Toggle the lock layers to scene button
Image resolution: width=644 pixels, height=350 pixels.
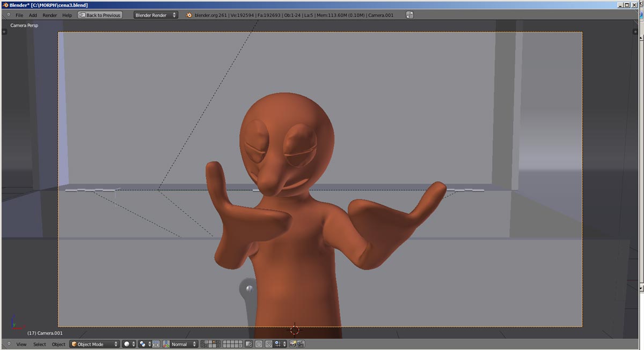point(248,344)
